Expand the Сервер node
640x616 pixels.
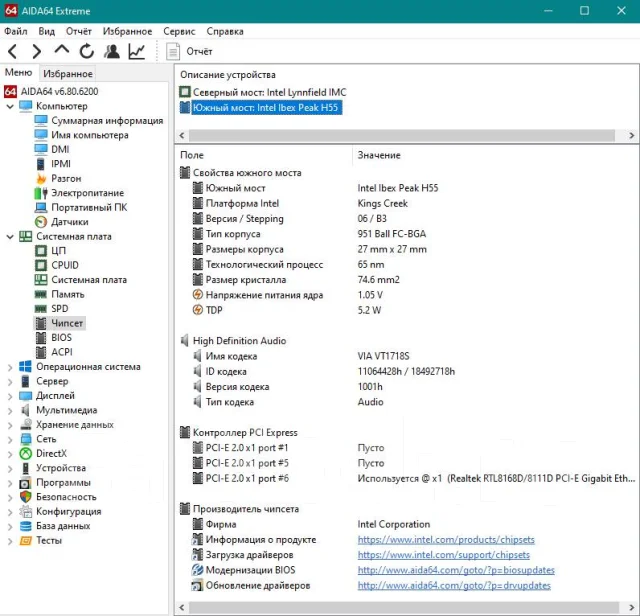[10, 381]
